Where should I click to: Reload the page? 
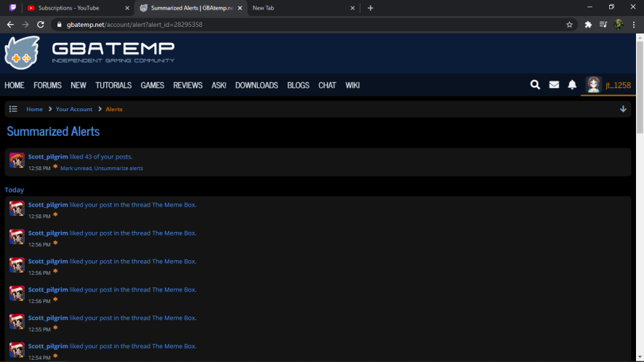click(40, 25)
